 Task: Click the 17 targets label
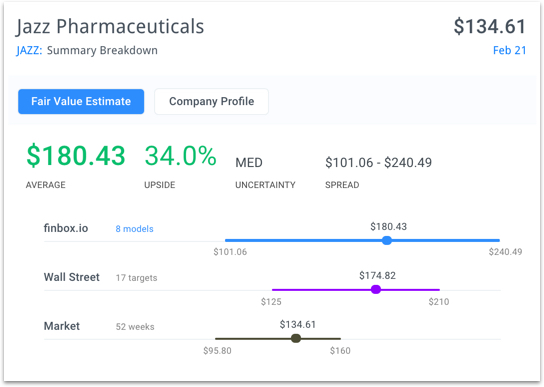pyautogui.click(x=136, y=278)
